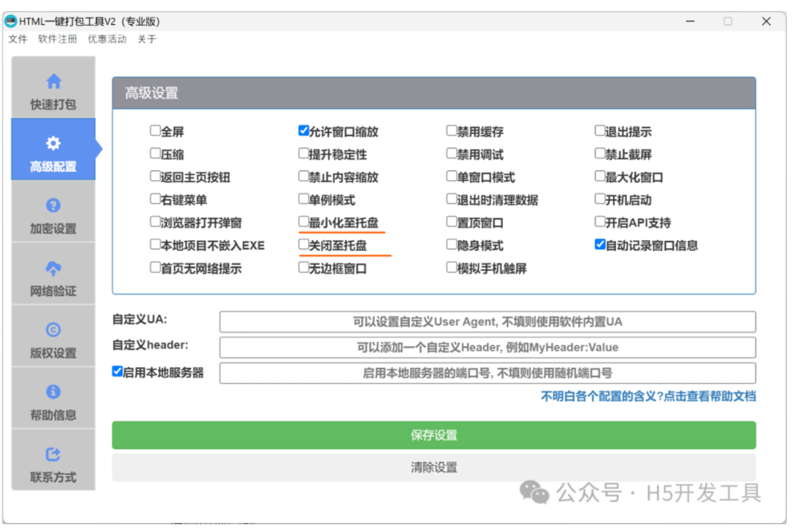Screen dimensions: 794x532
Task: Open the 加密设置 question mark icon
Action: (53, 206)
